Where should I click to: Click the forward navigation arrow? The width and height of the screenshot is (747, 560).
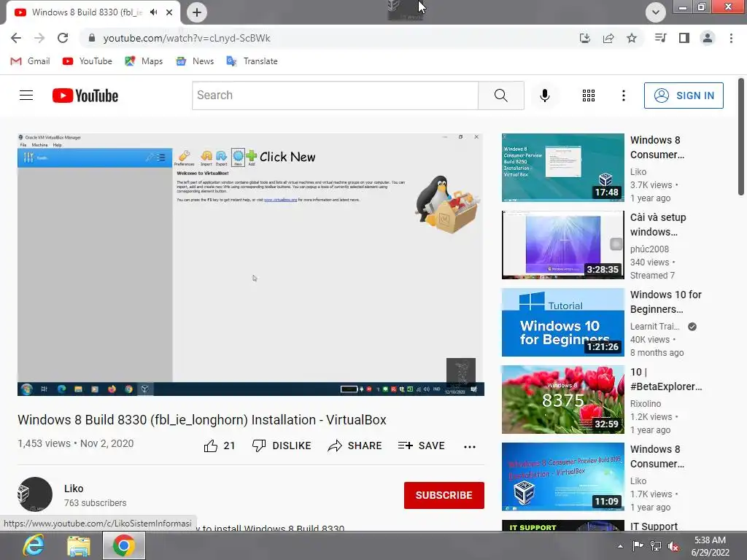[x=39, y=38]
